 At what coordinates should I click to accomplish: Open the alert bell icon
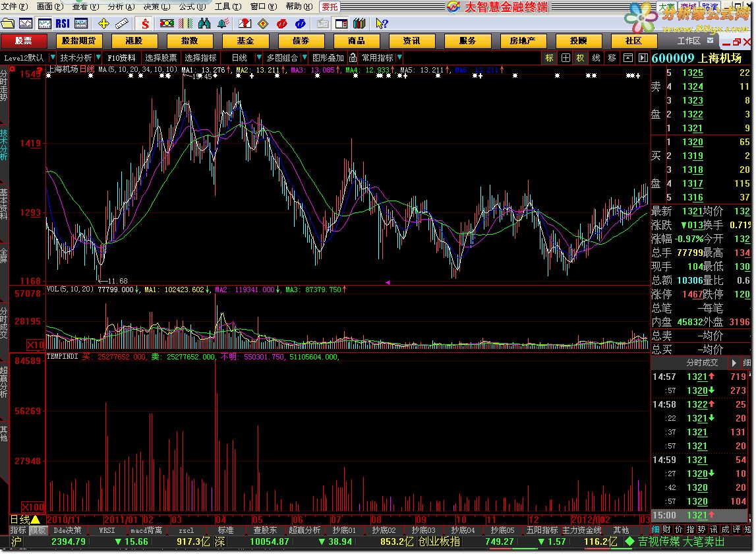(223, 23)
